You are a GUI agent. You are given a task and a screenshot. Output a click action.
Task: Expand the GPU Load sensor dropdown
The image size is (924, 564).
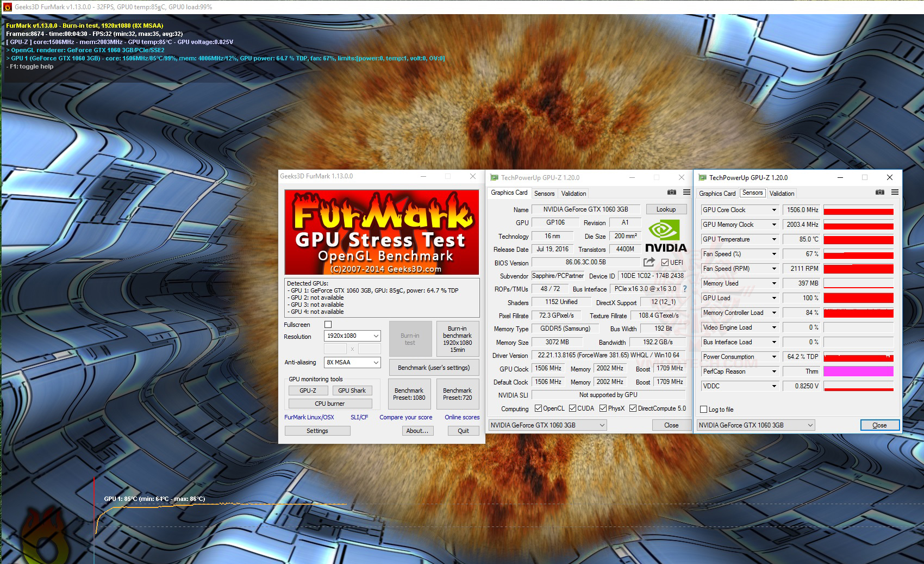click(x=774, y=298)
